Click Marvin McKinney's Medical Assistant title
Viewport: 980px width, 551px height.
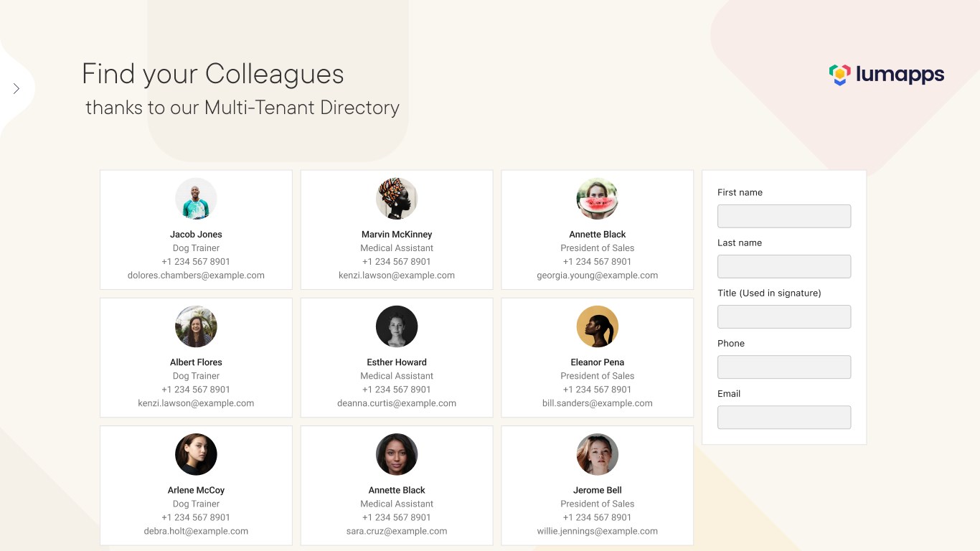pyautogui.click(x=397, y=248)
